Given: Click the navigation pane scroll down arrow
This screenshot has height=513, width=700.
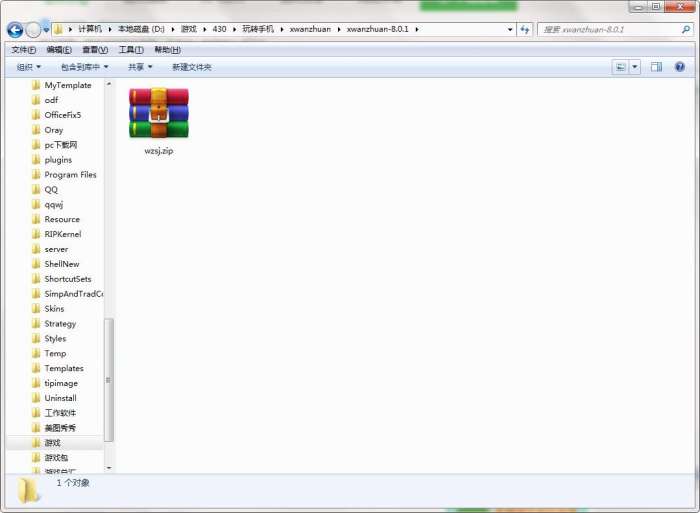Looking at the screenshot, I should [108, 468].
